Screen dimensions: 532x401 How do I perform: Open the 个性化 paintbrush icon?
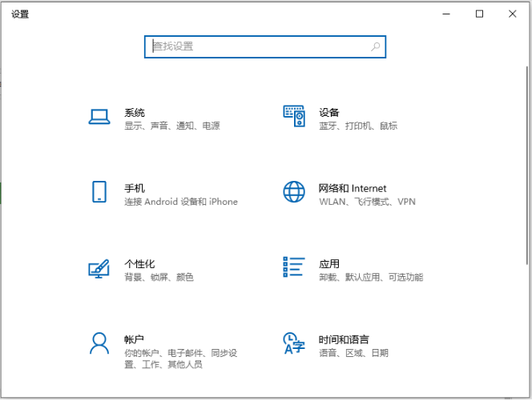pos(99,268)
